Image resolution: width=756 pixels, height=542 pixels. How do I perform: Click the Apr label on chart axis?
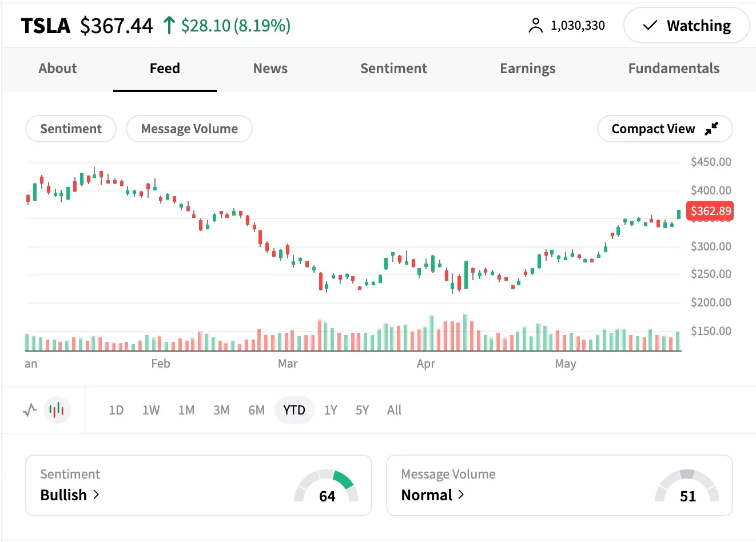426,364
